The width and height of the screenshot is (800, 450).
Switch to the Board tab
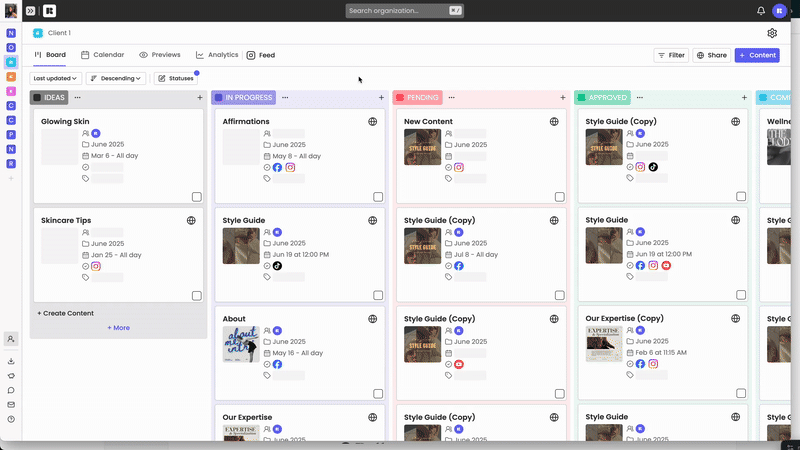[x=50, y=55]
